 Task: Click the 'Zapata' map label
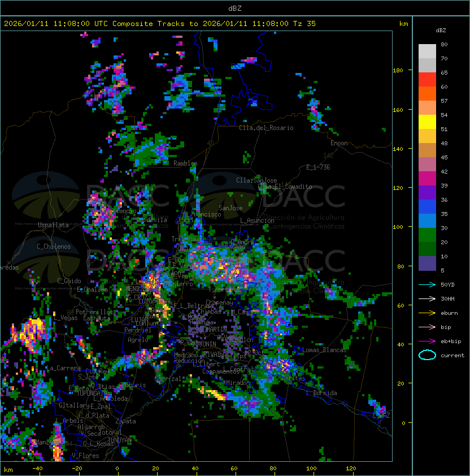(125, 421)
